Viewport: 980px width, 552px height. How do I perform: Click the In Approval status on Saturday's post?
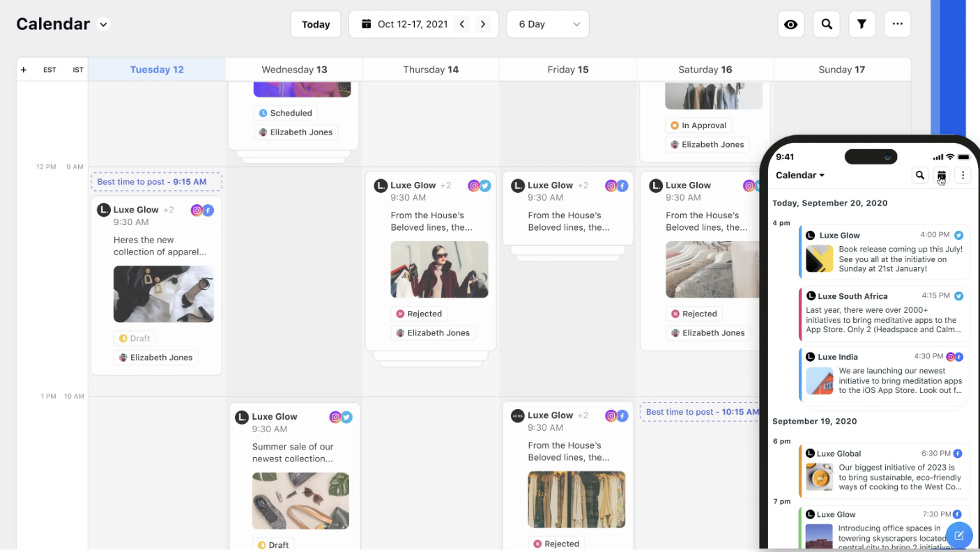(x=698, y=125)
